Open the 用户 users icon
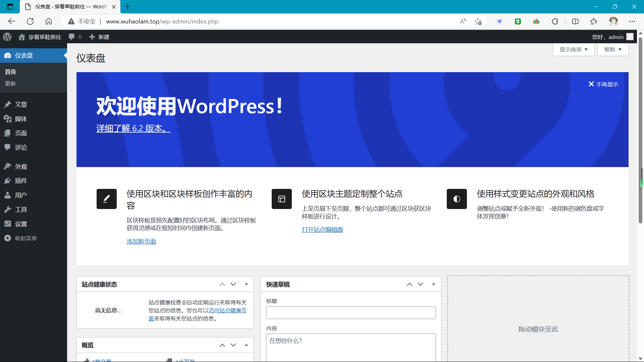 [8, 195]
